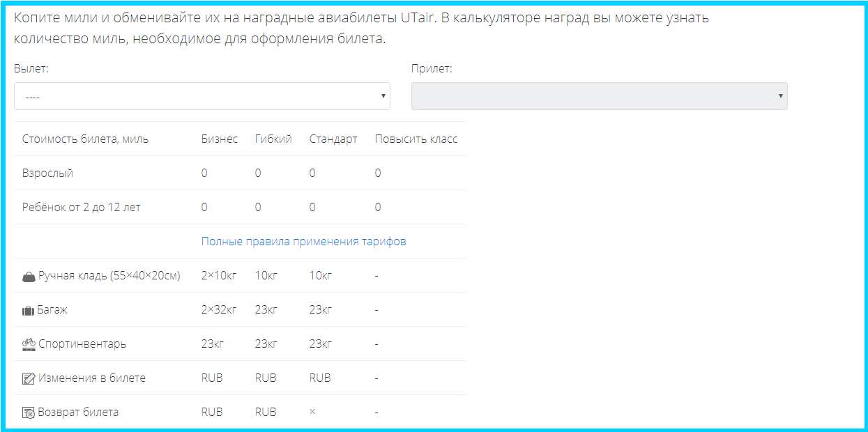The image size is (868, 432).
Task: Click the 2×32кг baggage value
Action: pyautogui.click(x=219, y=310)
